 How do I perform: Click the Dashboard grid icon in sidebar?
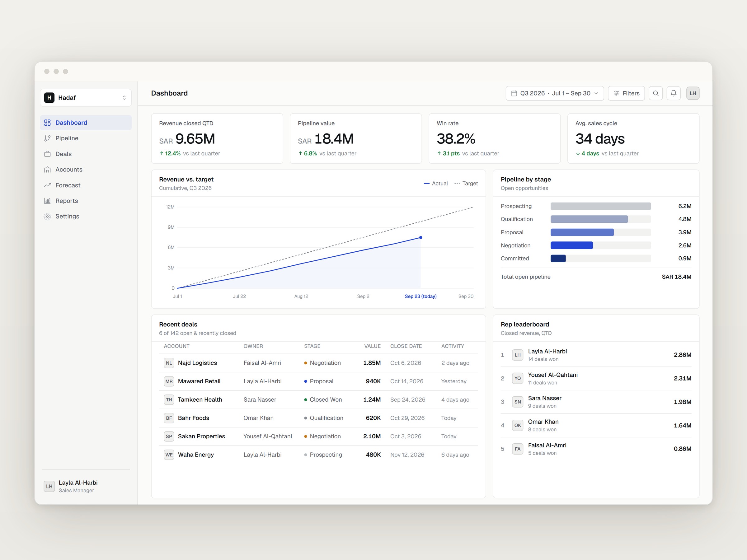click(x=48, y=123)
